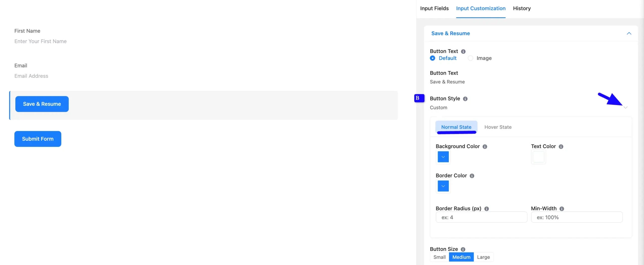Screen dimensions: 644x265
Task: Open the Border Color picker dropdown
Action: point(443,186)
